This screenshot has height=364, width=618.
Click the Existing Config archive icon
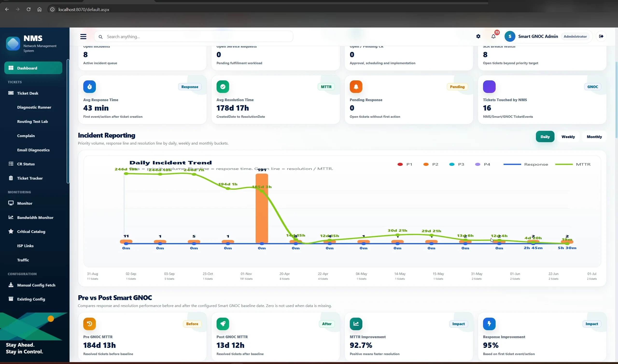11,299
